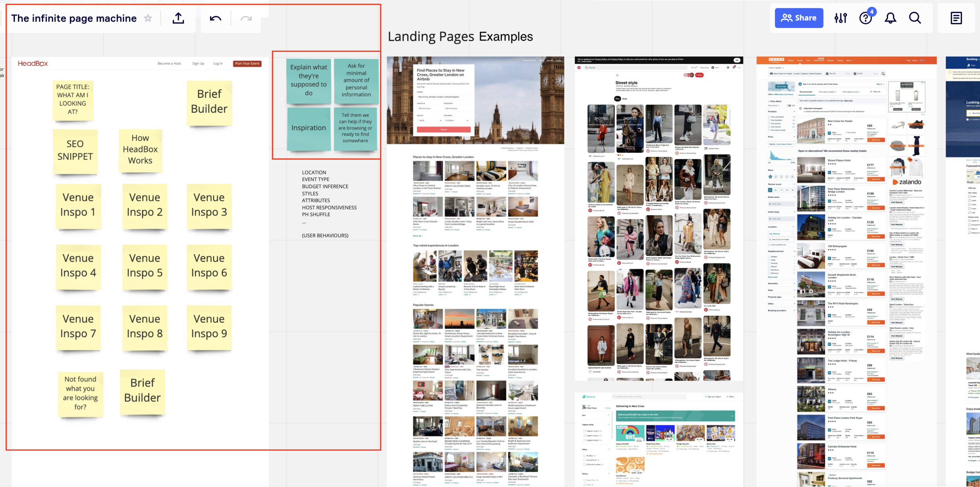Click the search magnifier icon

point(915,18)
